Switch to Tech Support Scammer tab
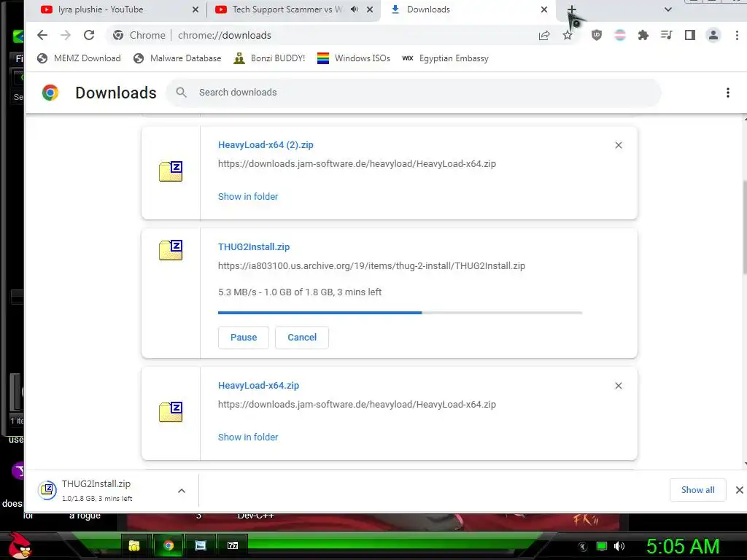This screenshot has width=747, height=560. [x=287, y=9]
